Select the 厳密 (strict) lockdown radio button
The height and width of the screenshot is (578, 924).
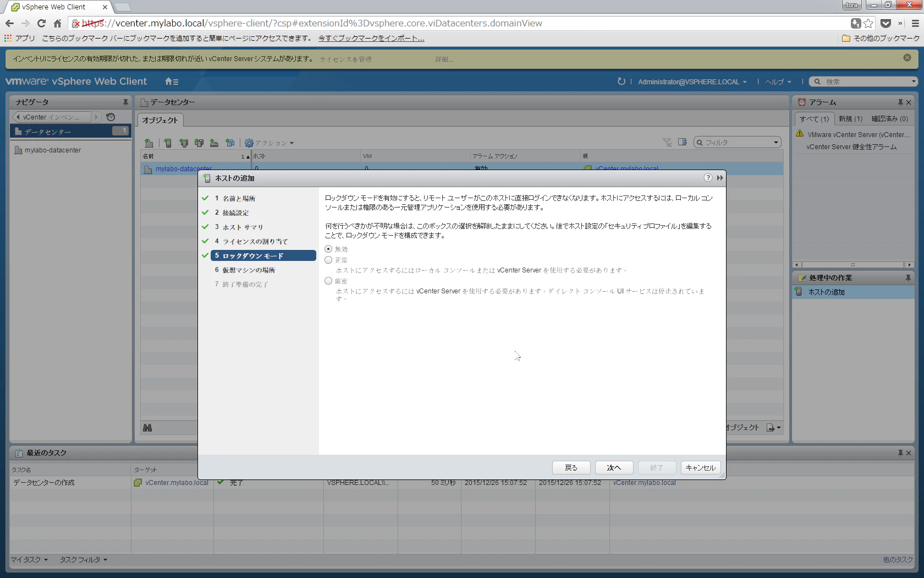click(x=328, y=281)
